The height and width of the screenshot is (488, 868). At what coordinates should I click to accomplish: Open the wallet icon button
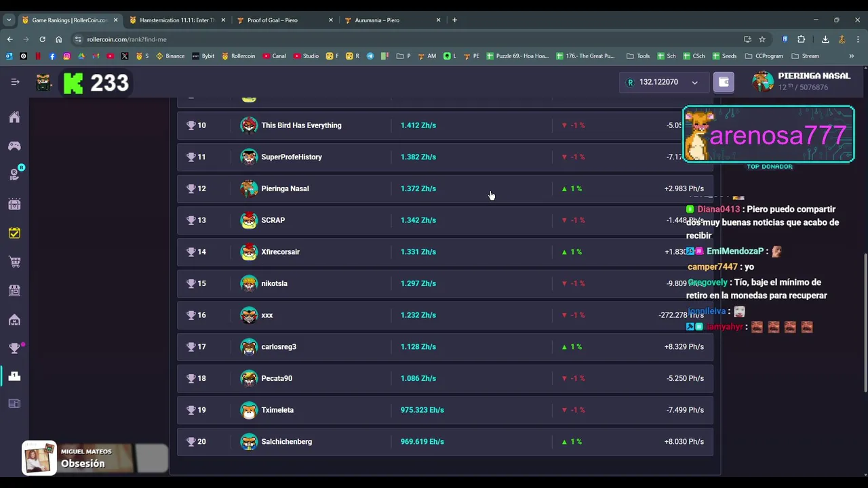coord(724,82)
